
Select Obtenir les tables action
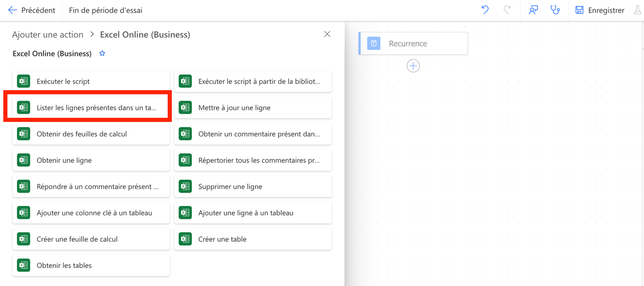pos(91,265)
